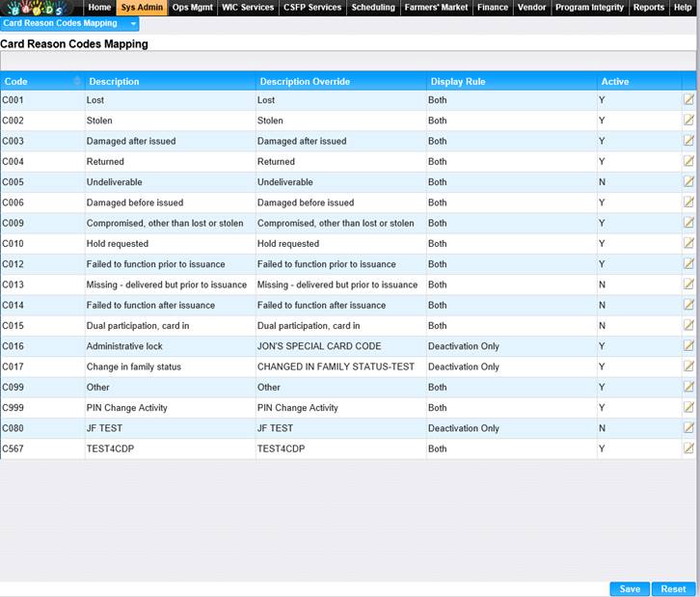700x597 pixels.
Task: Select the C080 Deactivation Only cell
Action: (x=512, y=428)
